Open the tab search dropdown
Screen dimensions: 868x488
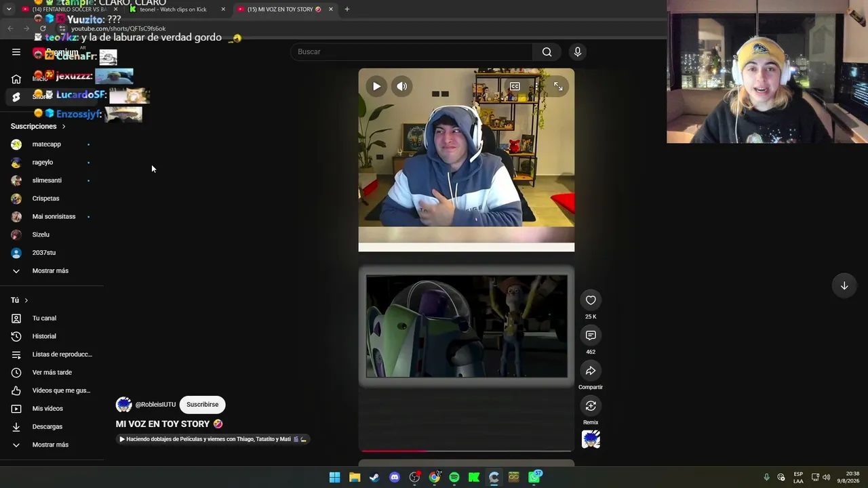coord(9,9)
